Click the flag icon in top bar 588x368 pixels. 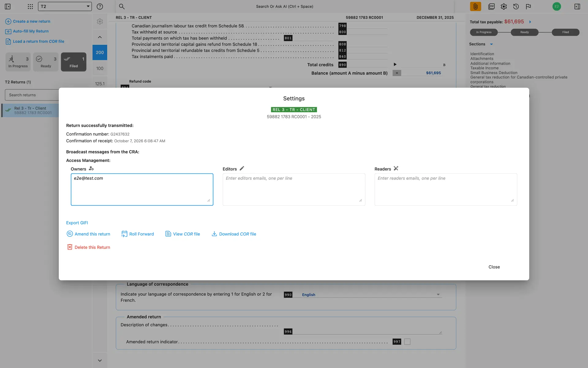pyautogui.click(x=528, y=6)
